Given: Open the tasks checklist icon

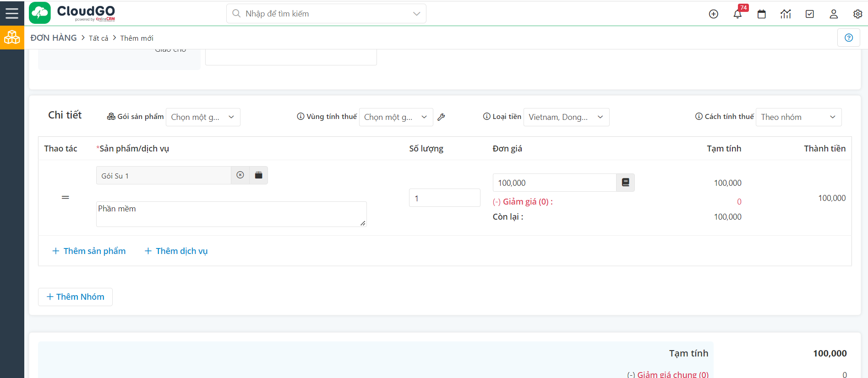Looking at the screenshot, I should coord(809,14).
